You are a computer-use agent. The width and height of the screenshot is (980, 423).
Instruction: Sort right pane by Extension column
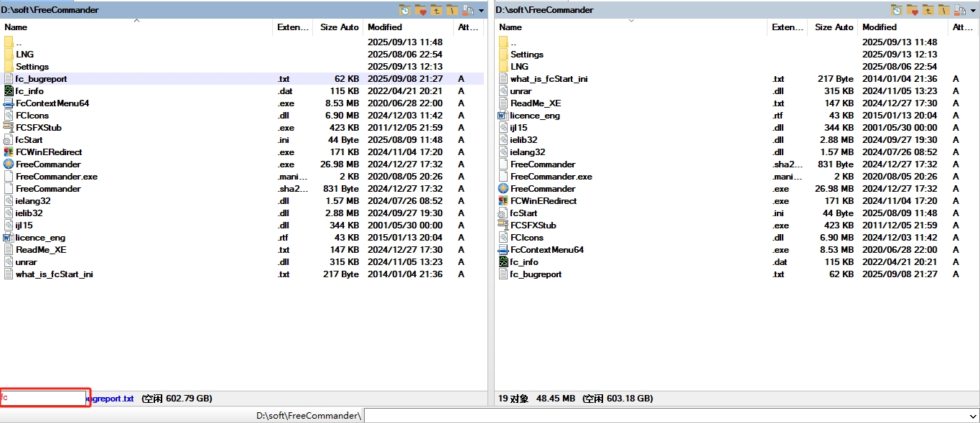coord(788,27)
